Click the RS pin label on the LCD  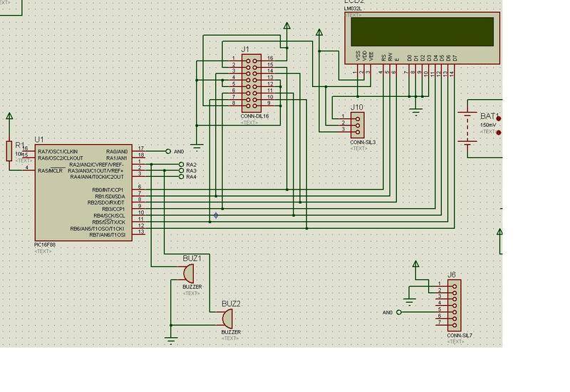(x=383, y=58)
